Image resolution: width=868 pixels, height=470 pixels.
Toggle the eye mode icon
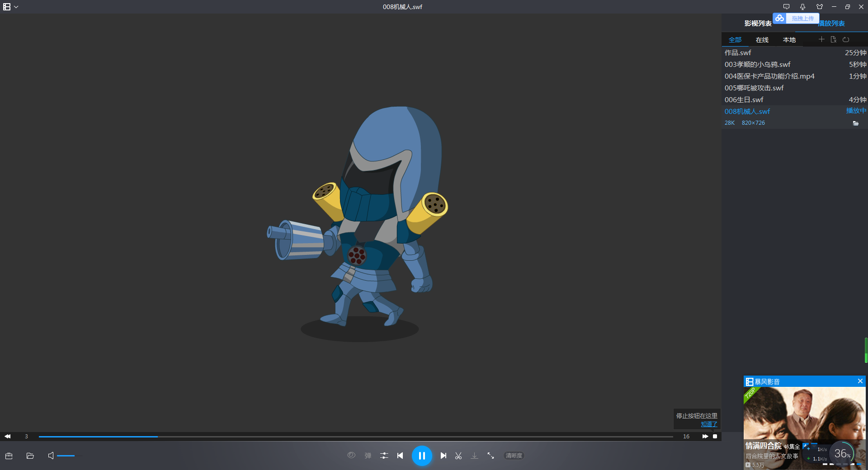351,455
